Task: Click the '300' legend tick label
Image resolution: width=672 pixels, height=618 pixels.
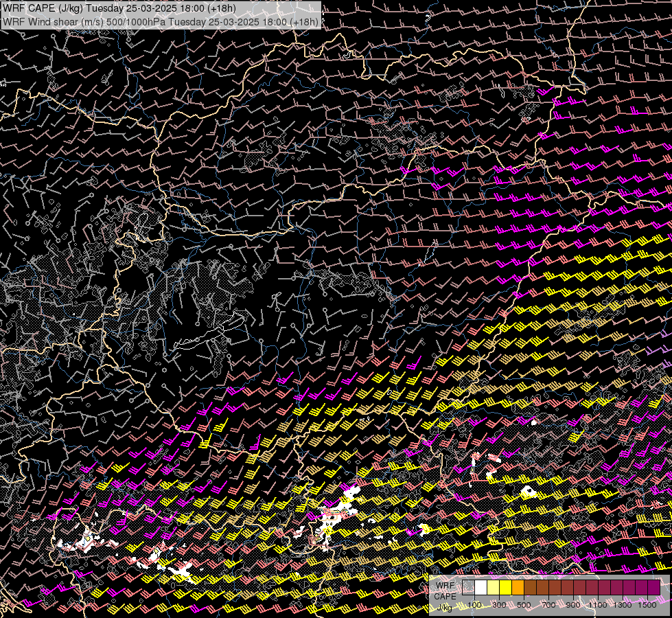Action: 499,605
